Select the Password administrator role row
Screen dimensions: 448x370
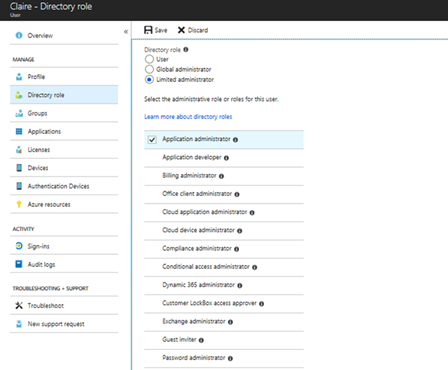coord(224,358)
